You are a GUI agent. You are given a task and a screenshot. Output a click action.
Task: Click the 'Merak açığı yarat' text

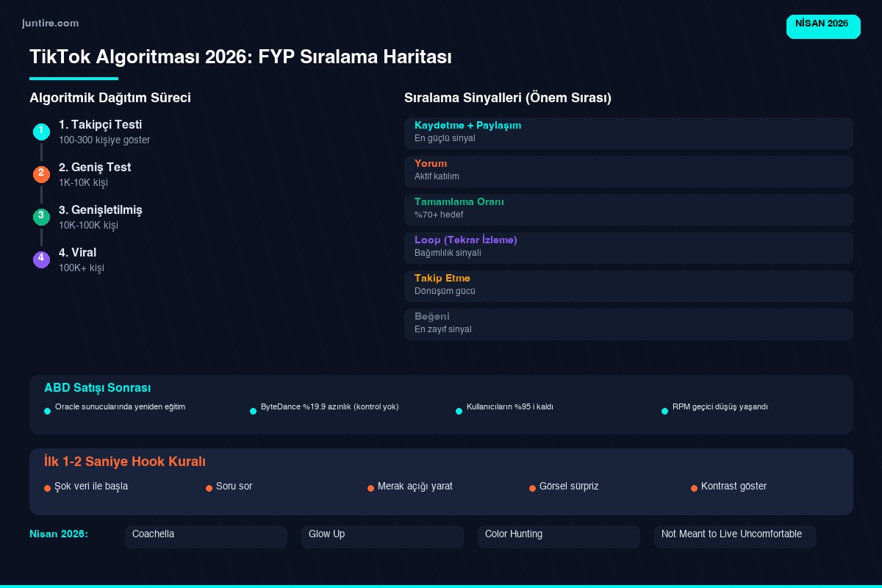click(x=415, y=486)
